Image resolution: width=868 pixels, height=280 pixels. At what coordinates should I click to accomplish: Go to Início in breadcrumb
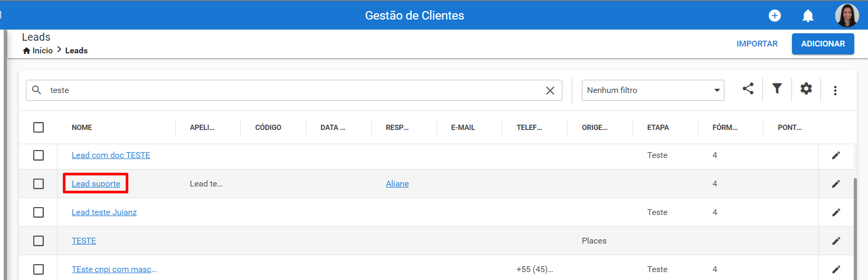click(x=43, y=51)
